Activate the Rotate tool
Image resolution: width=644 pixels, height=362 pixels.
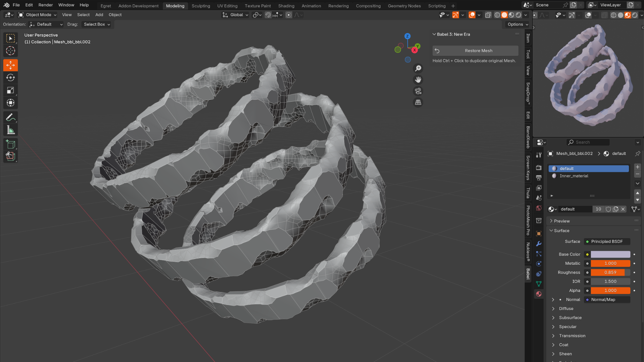click(x=10, y=78)
